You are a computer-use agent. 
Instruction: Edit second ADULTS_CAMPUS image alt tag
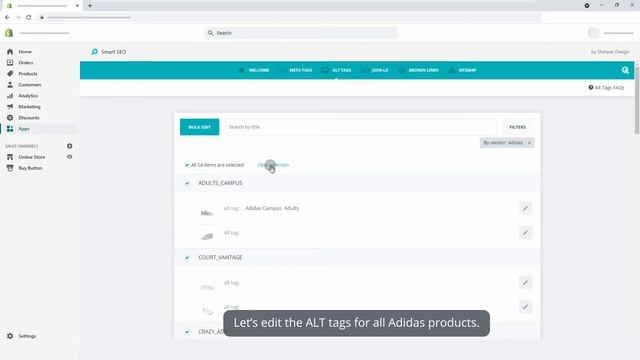tap(525, 233)
